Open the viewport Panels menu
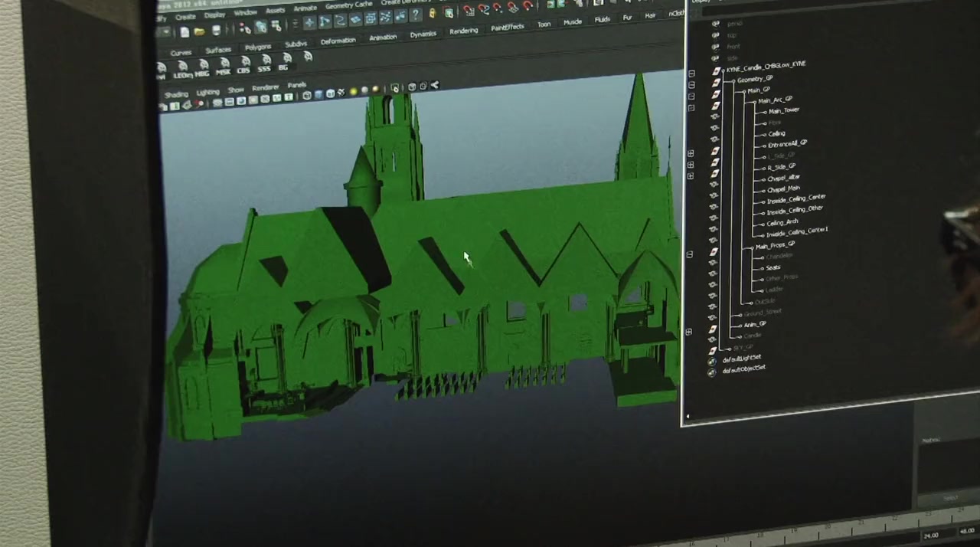980x547 pixels. (296, 85)
